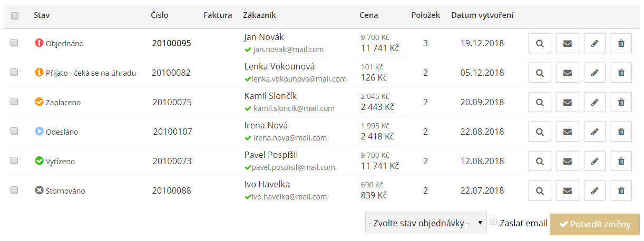Click trash icon for order 20100082
Image resolution: width=644 pixels, height=241 pixels.
click(621, 73)
